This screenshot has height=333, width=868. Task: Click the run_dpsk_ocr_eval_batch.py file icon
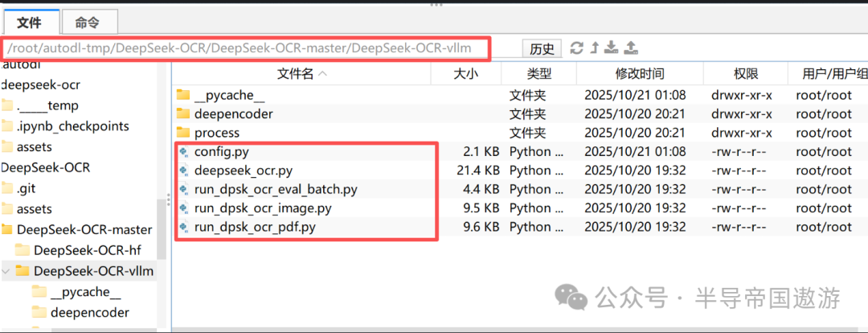pos(184,189)
